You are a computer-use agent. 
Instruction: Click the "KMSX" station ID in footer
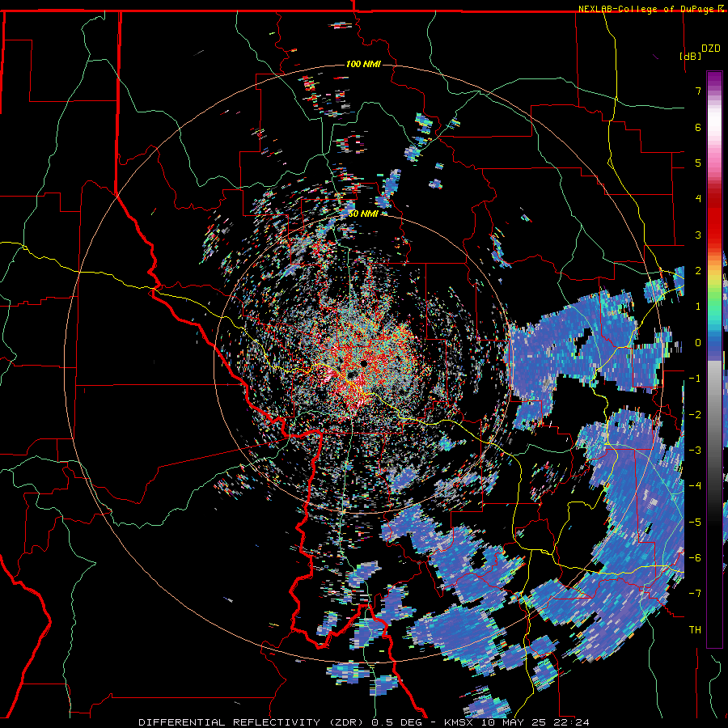(459, 722)
